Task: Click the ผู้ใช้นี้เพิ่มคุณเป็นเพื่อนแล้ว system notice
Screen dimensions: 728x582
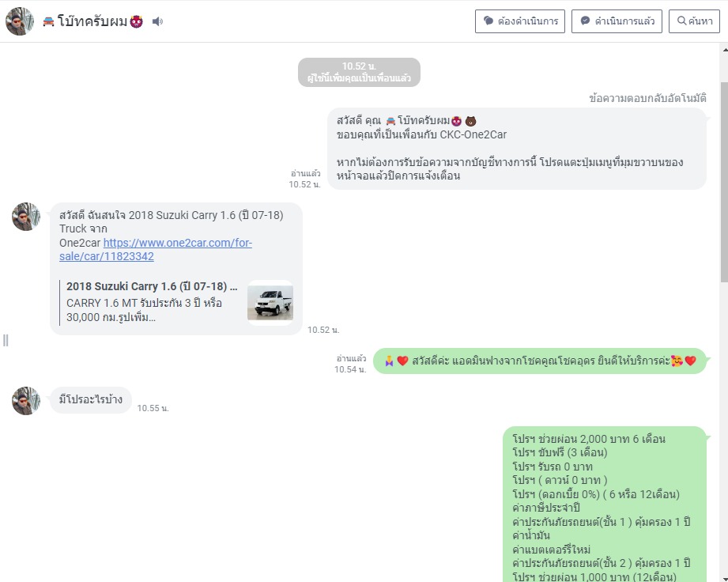Action: point(359,73)
